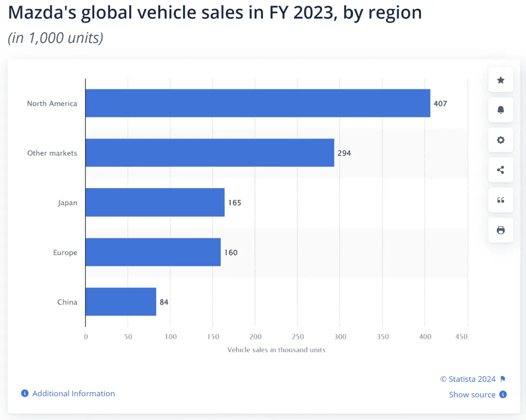Click the flag icon beside Statista 2024
Viewport: 526px width, 420px height.
[x=503, y=379]
